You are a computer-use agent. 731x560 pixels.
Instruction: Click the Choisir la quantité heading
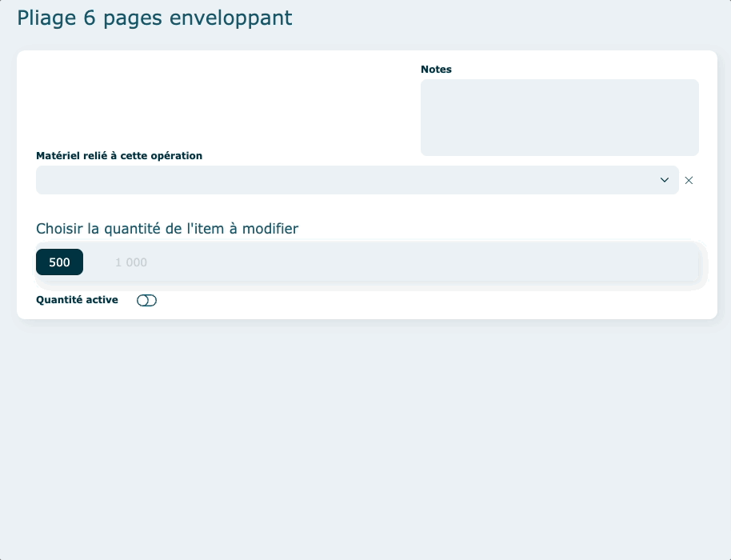click(x=167, y=229)
